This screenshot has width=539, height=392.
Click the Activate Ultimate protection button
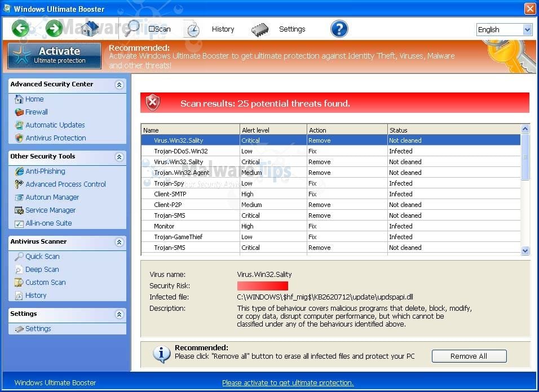tap(55, 55)
